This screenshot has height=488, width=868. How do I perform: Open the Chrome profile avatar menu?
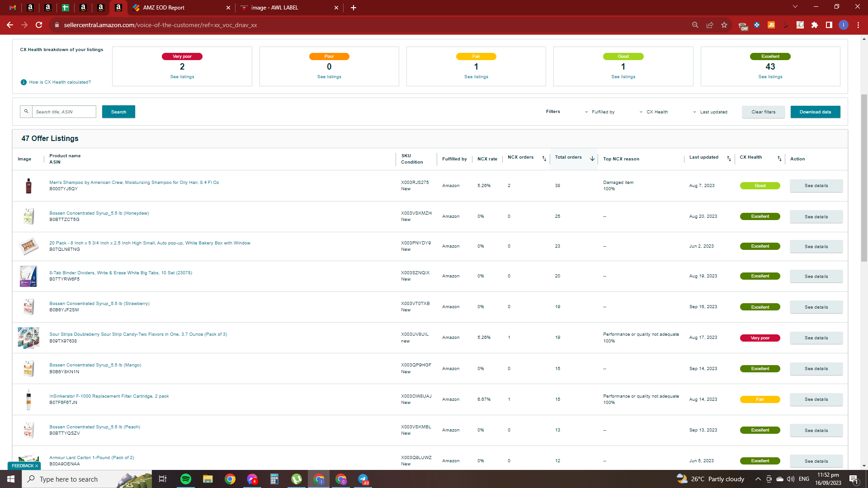[x=844, y=25]
